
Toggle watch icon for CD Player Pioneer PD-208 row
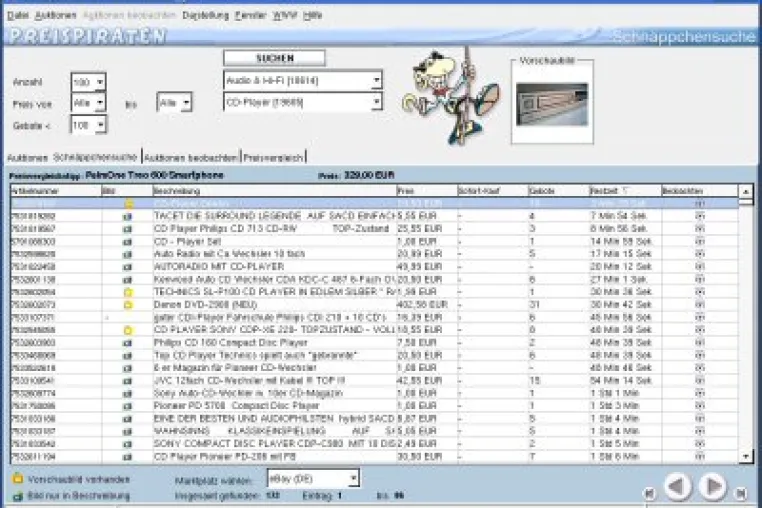click(x=700, y=456)
